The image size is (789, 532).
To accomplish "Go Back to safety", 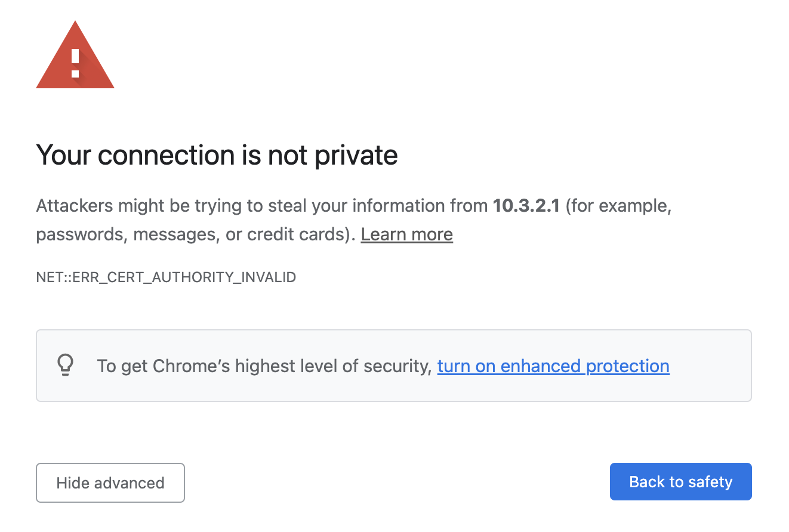I will click(680, 482).
